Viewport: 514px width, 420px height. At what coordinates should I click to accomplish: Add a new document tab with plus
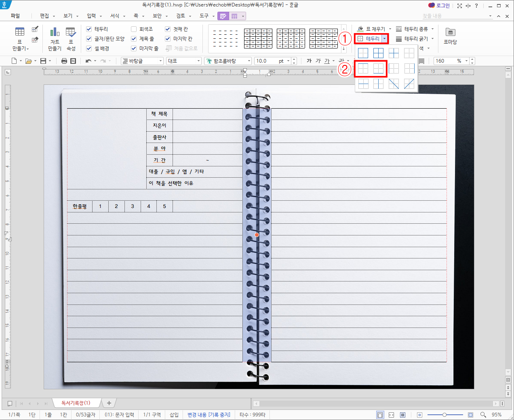[109, 403]
